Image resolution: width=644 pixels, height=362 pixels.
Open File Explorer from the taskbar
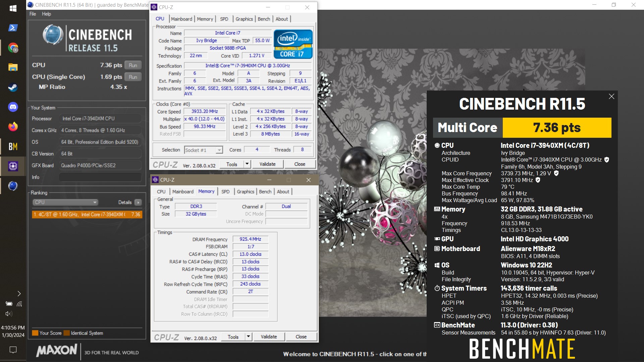click(x=13, y=67)
